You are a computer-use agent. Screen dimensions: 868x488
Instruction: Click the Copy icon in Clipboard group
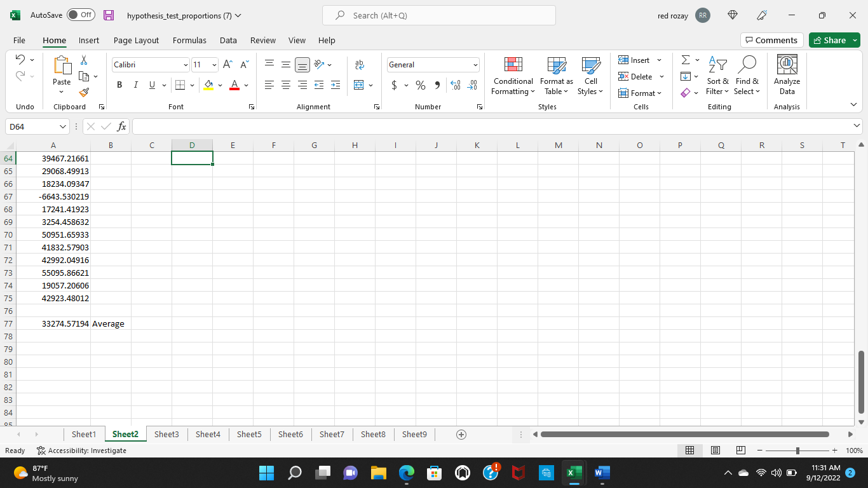83,76
